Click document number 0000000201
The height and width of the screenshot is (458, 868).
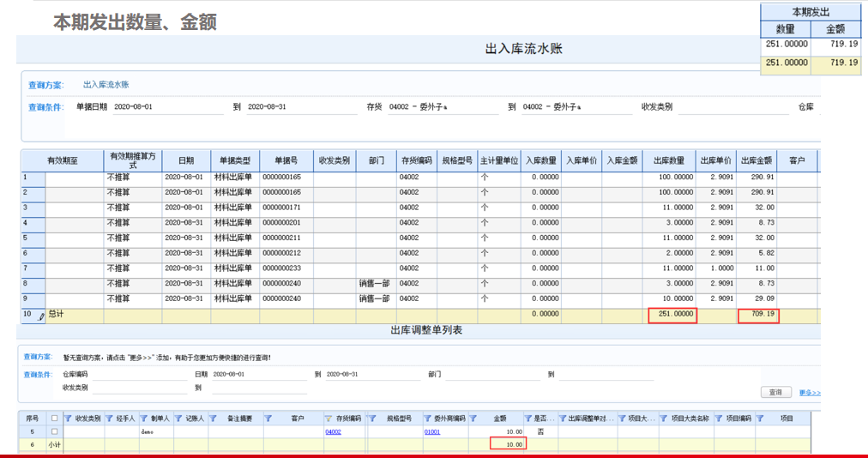(x=282, y=223)
